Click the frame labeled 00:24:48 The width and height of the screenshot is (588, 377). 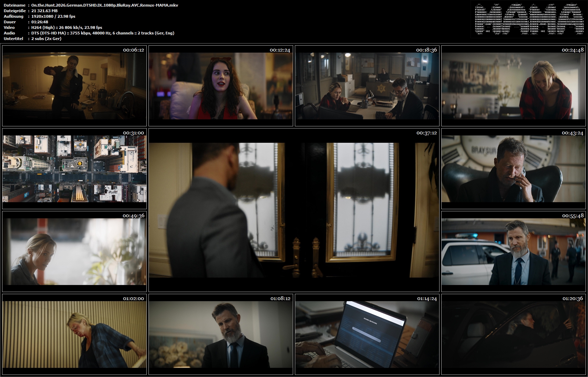[x=513, y=86]
